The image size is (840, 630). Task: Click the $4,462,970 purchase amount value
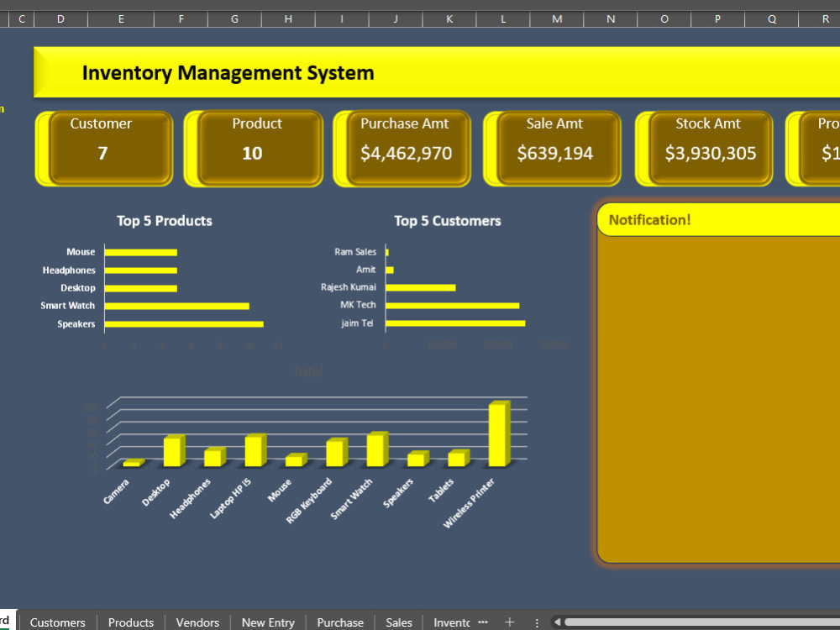coord(406,154)
